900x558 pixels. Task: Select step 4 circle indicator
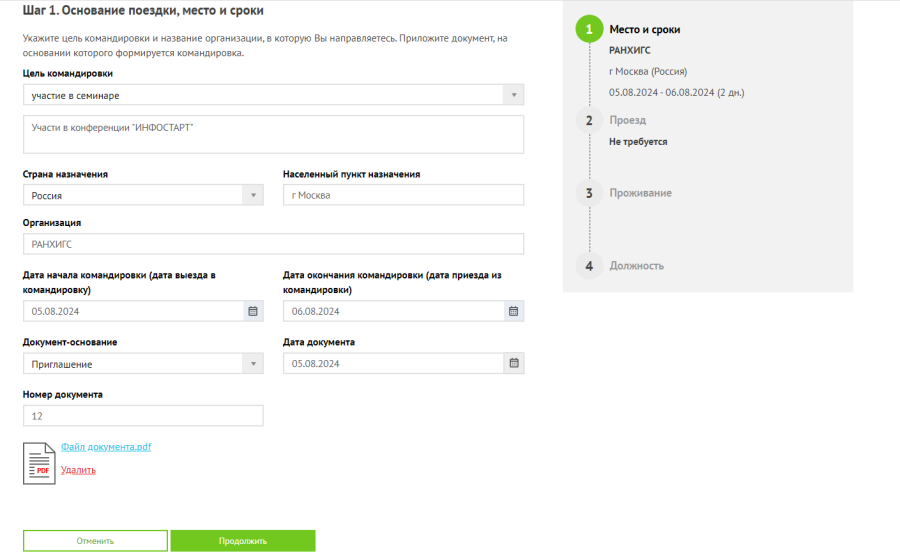[x=589, y=266]
